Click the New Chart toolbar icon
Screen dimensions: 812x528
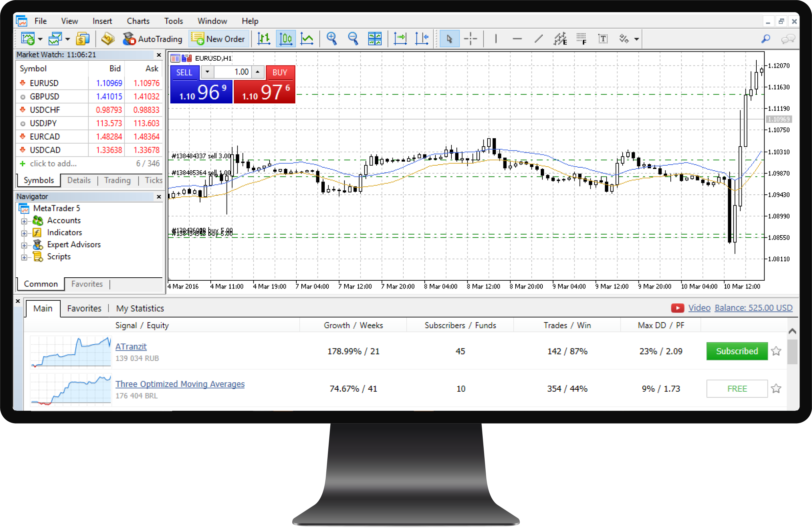[28, 39]
